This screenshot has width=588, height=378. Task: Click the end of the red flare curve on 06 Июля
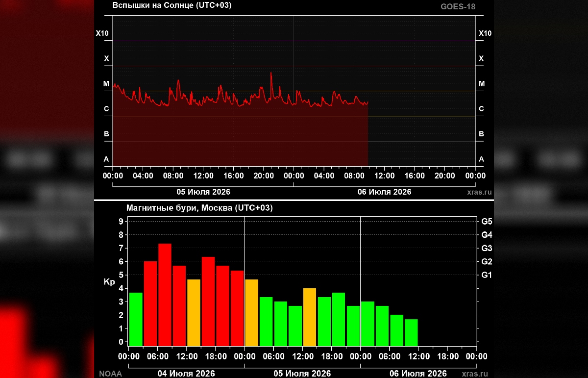pos(367,102)
